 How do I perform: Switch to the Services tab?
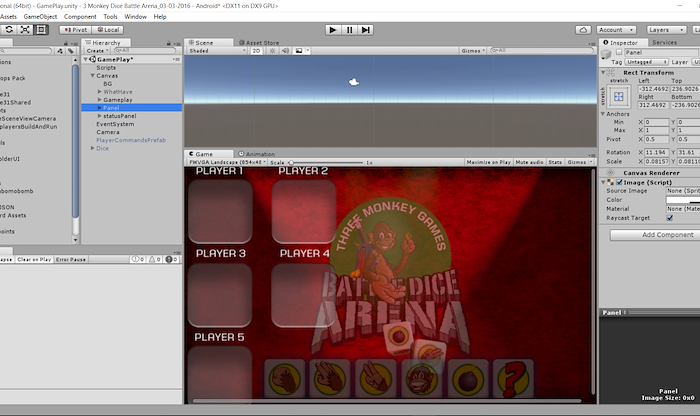click(x=664, y=42)
